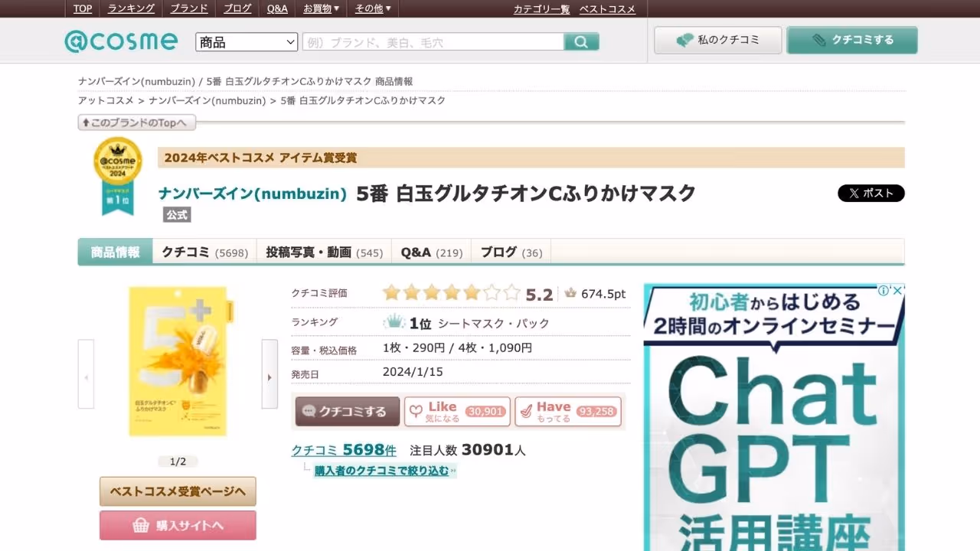Switch to 投稿写真・動画 tab
Screen dimensions: 980x551
coord(324,252)
